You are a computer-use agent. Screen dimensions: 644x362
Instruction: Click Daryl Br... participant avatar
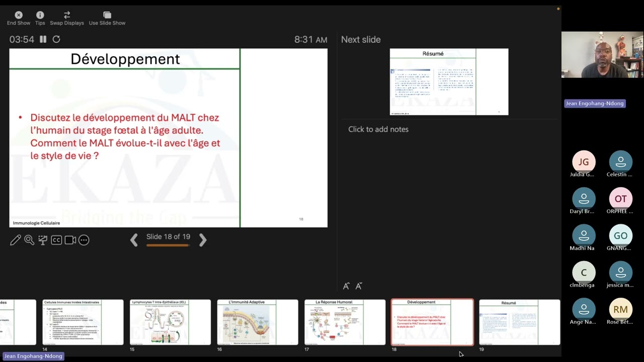(584, 199)
